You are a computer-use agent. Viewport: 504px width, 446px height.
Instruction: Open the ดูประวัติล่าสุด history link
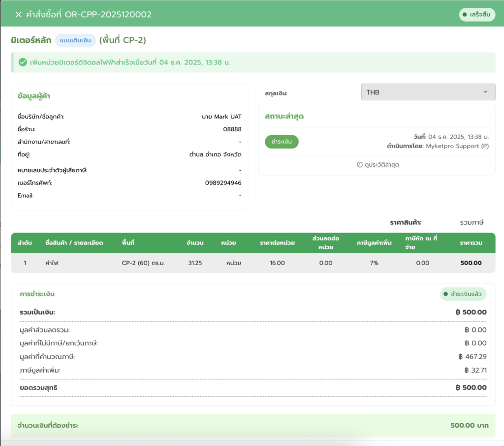(x=381, y=165)
